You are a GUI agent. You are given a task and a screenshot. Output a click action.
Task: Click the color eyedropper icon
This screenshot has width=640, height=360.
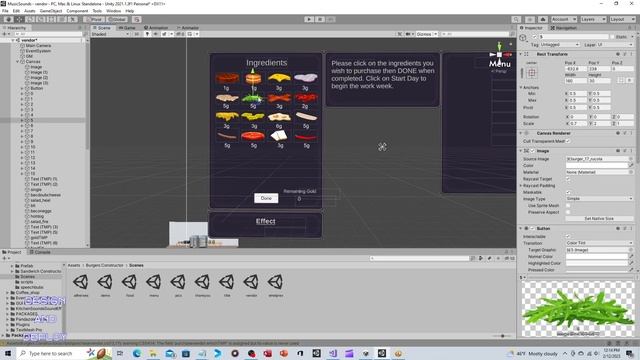point(631,165)
